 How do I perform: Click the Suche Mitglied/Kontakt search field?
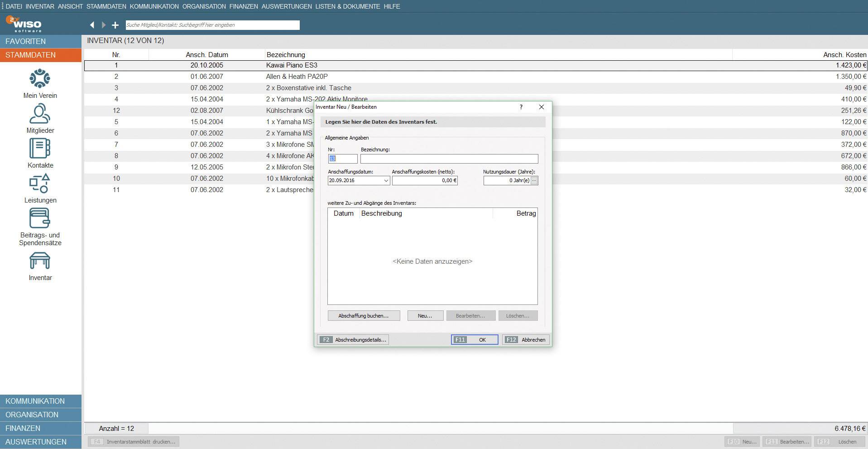[x=212, y=25]
